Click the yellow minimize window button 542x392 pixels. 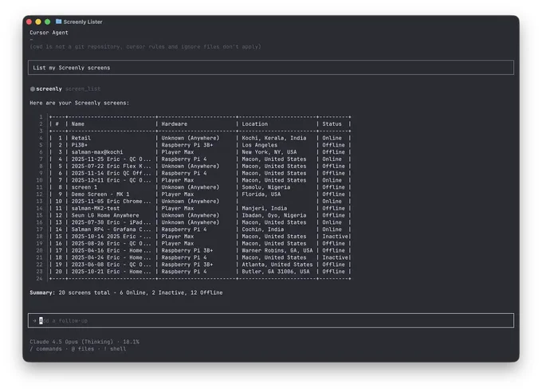pyautogui.click(x=38, y=22)
